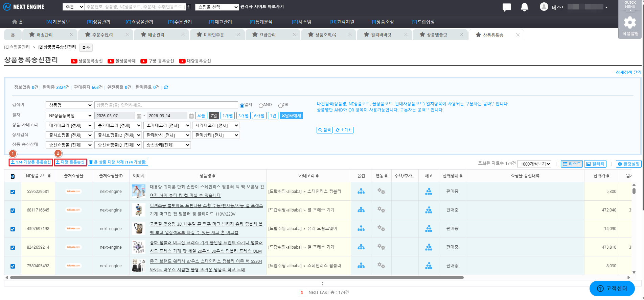644x300 pixels.
Task: Click stock icon for product 4397697198
Action: [x=429, y=229]
